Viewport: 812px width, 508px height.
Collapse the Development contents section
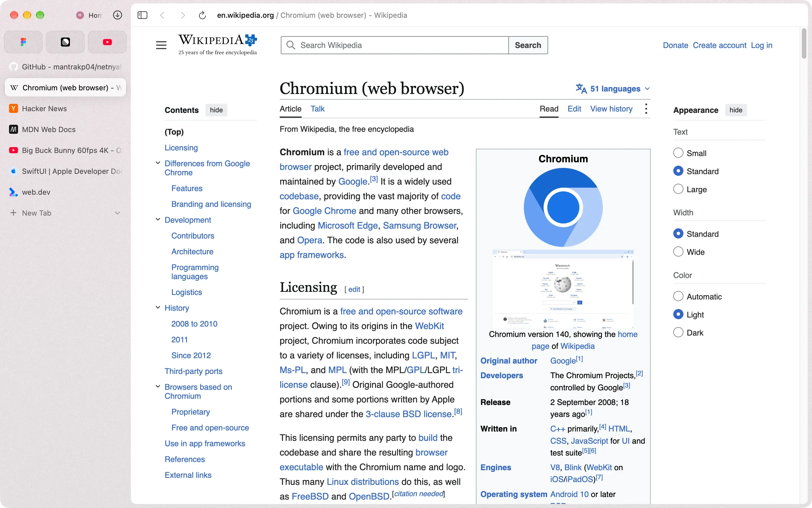[x=158, y=219]
